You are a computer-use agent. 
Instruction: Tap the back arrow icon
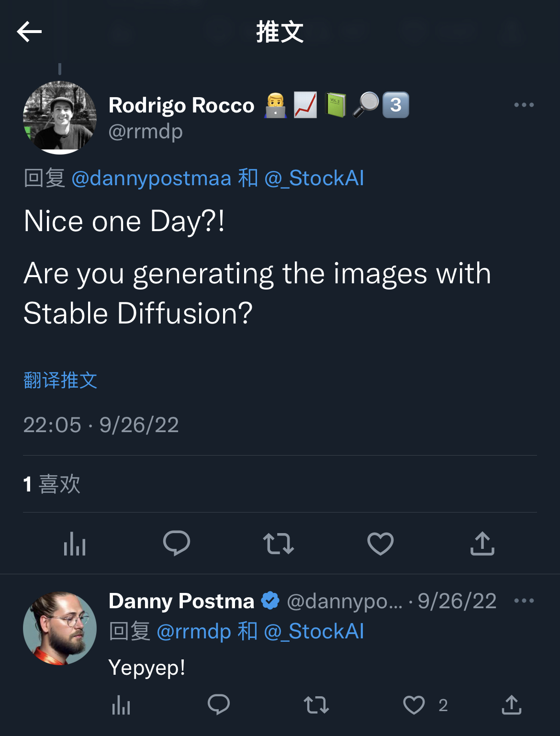pyautogui.click(x=30, y=32)
